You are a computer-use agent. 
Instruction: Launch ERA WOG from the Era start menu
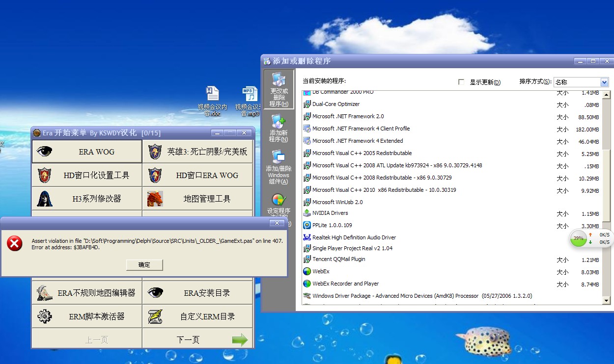point(87,152)
